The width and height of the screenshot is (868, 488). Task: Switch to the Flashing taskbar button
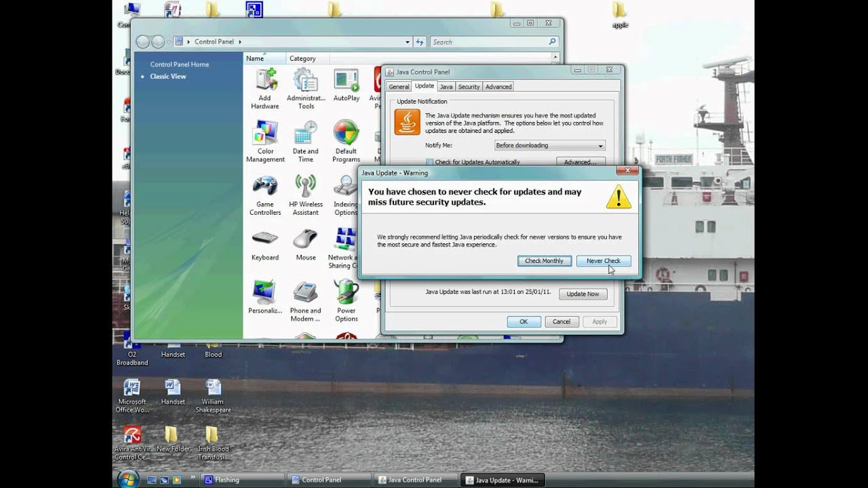pos(243,480)
